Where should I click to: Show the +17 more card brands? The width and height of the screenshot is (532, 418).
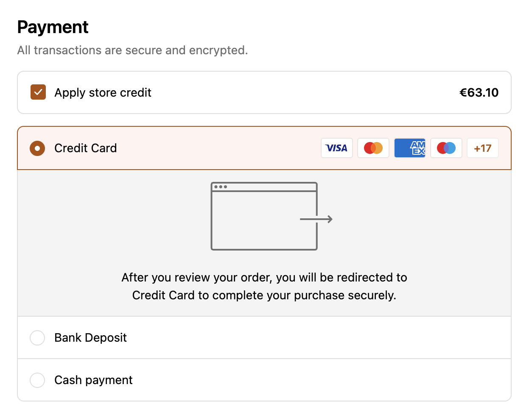click(x=483, y=148)
